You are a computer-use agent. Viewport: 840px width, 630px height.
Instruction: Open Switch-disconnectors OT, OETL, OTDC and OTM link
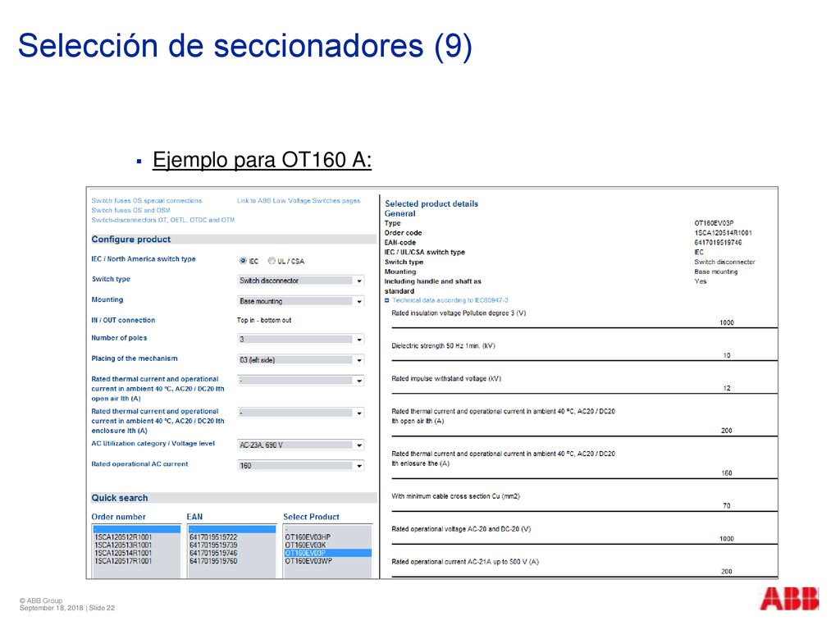pos(163,220)
